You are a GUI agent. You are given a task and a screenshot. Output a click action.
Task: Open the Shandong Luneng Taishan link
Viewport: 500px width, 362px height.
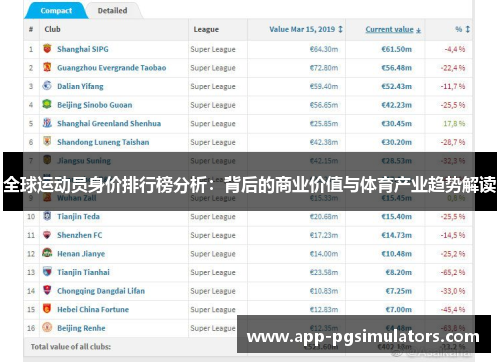click(103, 142)
